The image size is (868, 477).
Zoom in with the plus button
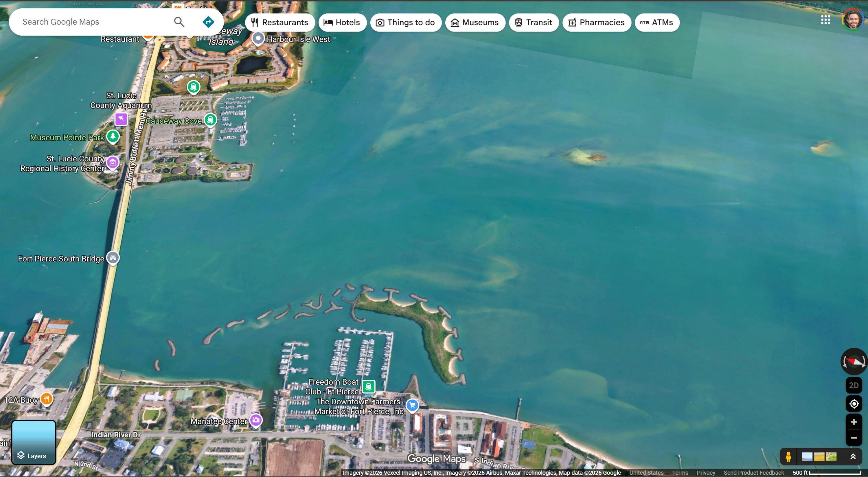[854, 422]
